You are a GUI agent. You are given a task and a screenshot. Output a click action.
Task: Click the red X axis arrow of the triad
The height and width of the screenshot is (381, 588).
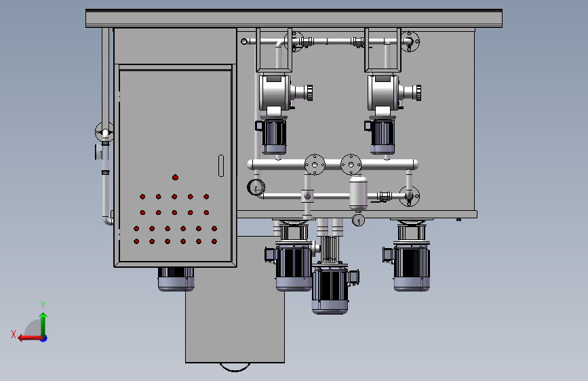coord(30,338)
